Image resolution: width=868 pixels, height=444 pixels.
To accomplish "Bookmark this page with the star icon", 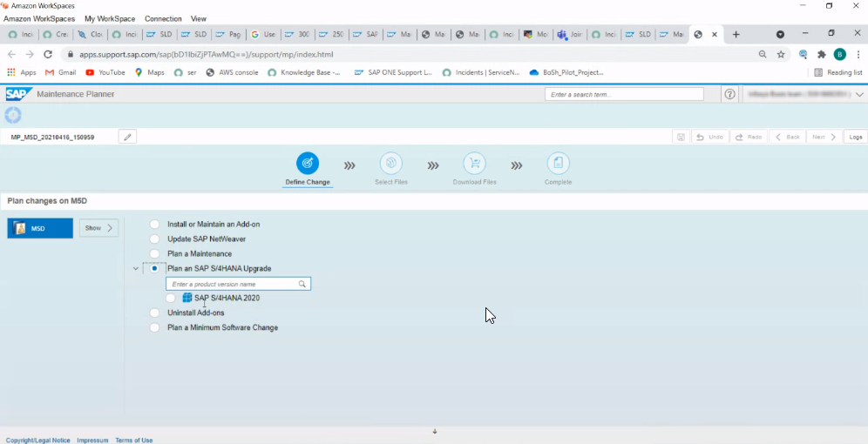I will [x=781, y=54].
